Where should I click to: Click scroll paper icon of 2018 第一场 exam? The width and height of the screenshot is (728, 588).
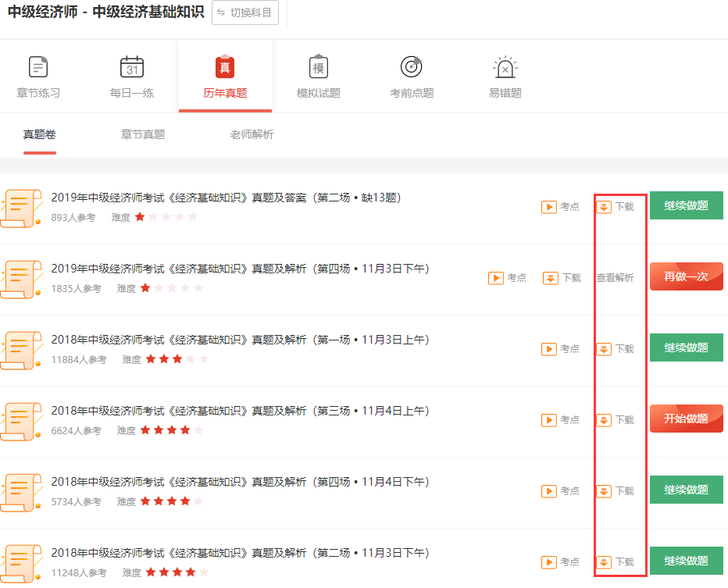point(22,349)
